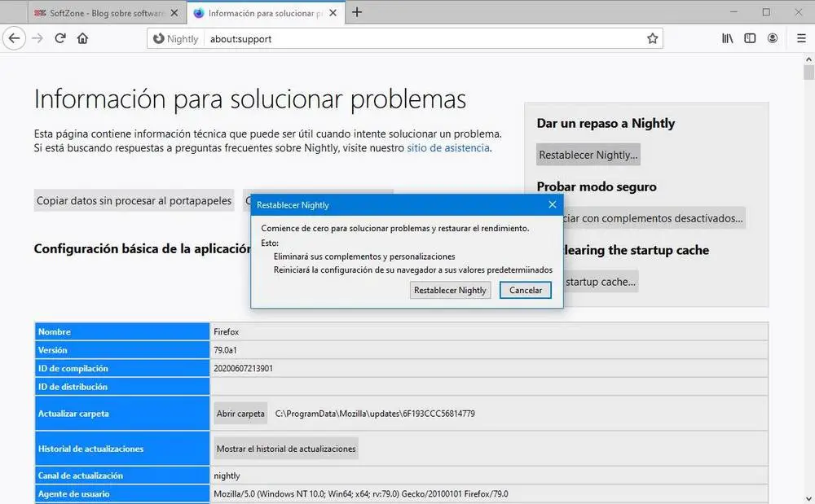Click Restablecer Nightly... in the side panel
The image size is (815, 504).
pyautogui.click(x=588, y=155)
